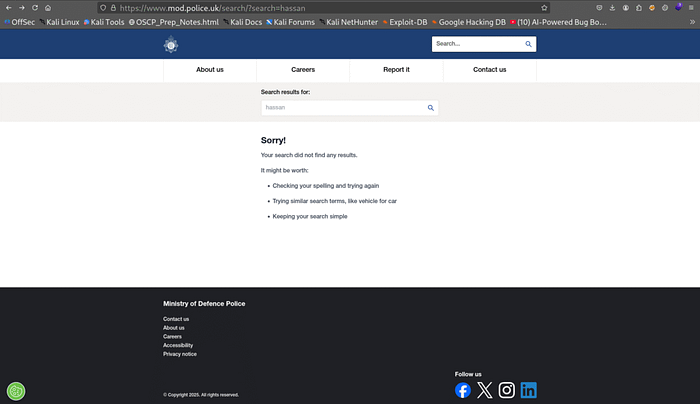Select the 'Ministry of Defence Police' footer heading
The width and height of the screenshot is (700, 404).
coord(204,304)
